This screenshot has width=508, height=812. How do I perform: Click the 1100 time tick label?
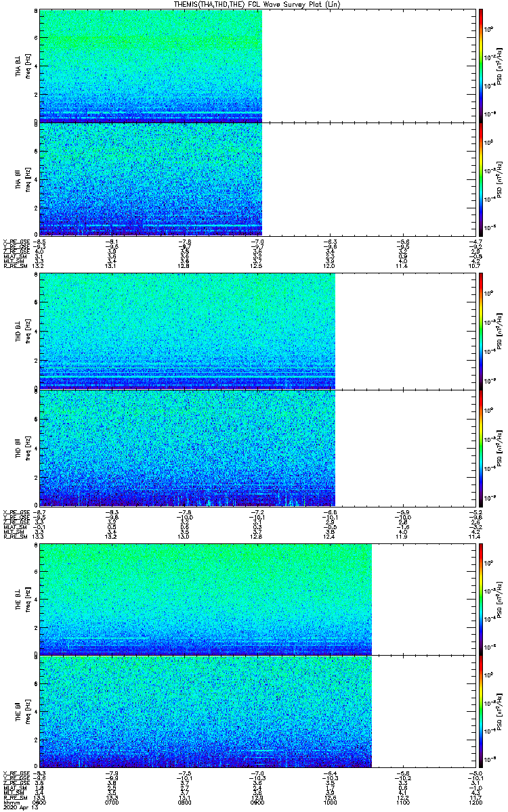point(403,802)
